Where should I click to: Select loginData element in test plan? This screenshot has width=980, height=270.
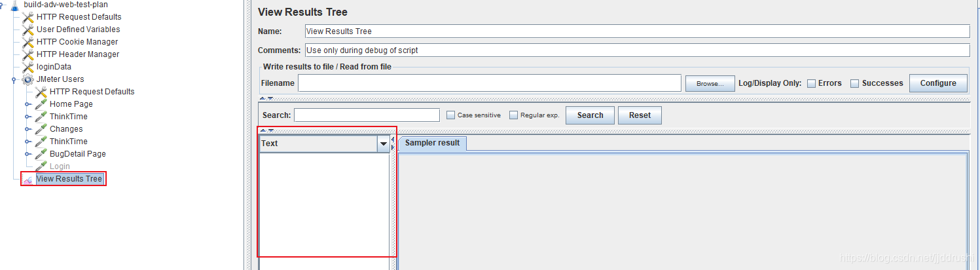(x=54, y=67)
